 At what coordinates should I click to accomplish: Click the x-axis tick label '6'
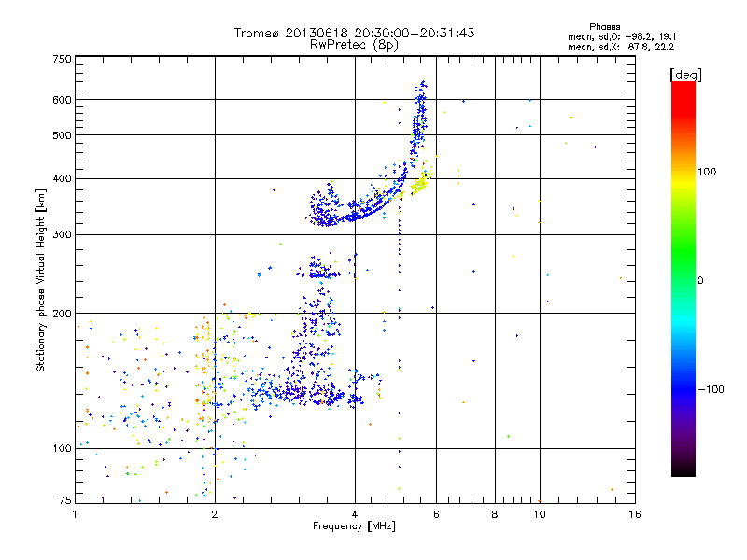(x=436, y=514)
